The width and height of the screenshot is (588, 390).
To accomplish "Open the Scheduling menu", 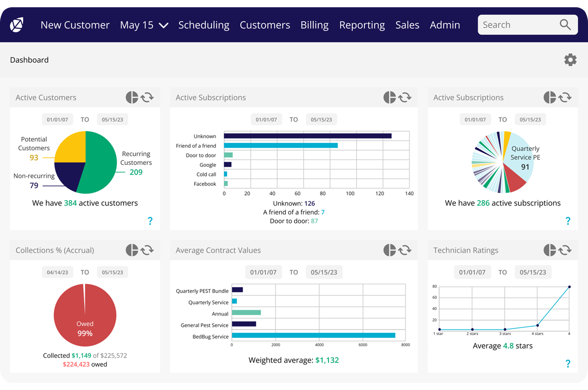I will tap(204, 25).
